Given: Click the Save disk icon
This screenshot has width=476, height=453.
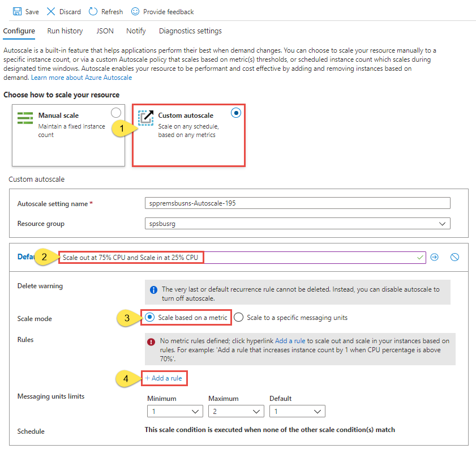Looking at the screenshot, I should pyautogui.click(x=17, y=11).
